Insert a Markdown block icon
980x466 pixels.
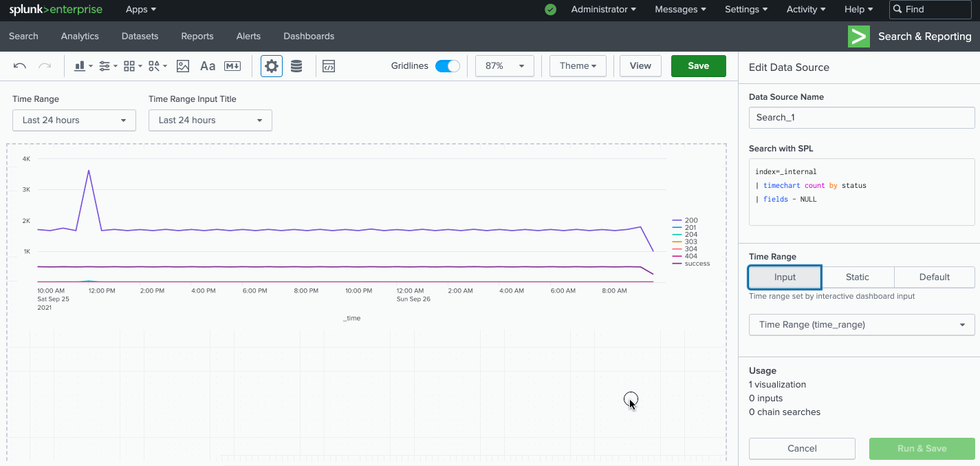tap(232, 66)
